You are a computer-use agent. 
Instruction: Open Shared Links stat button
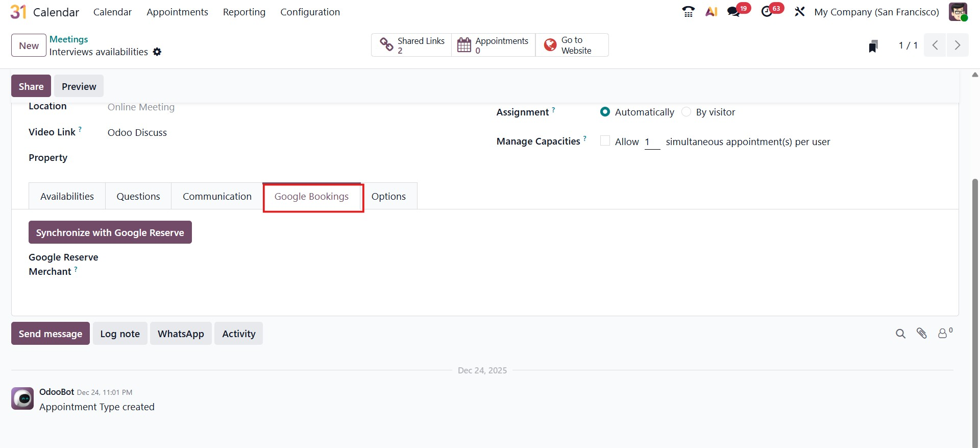tap(411, 45)
